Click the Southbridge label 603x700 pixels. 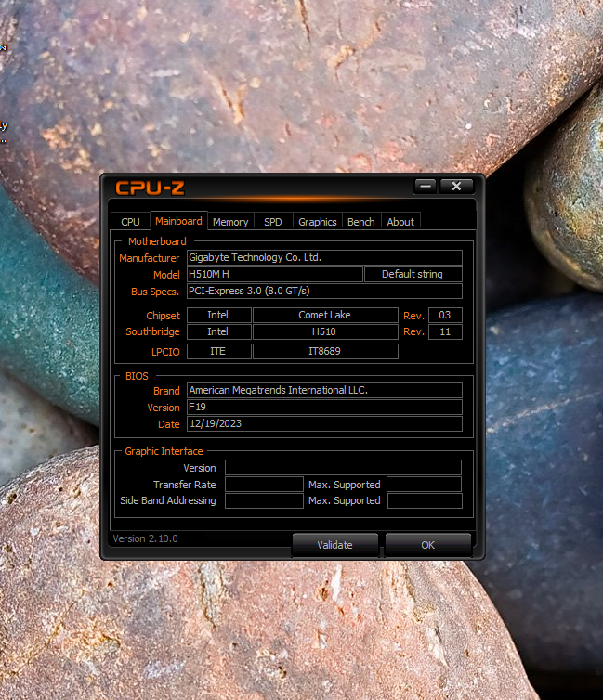[152, 331]
